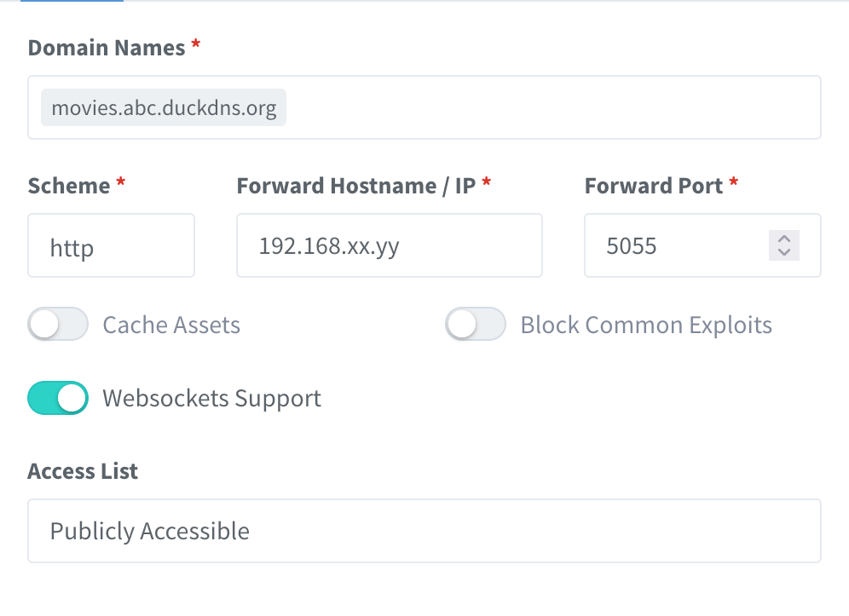Screen dimensions: 849x616
Task: Select the blue-underlined active tab at top
Action: pos(72,1)
